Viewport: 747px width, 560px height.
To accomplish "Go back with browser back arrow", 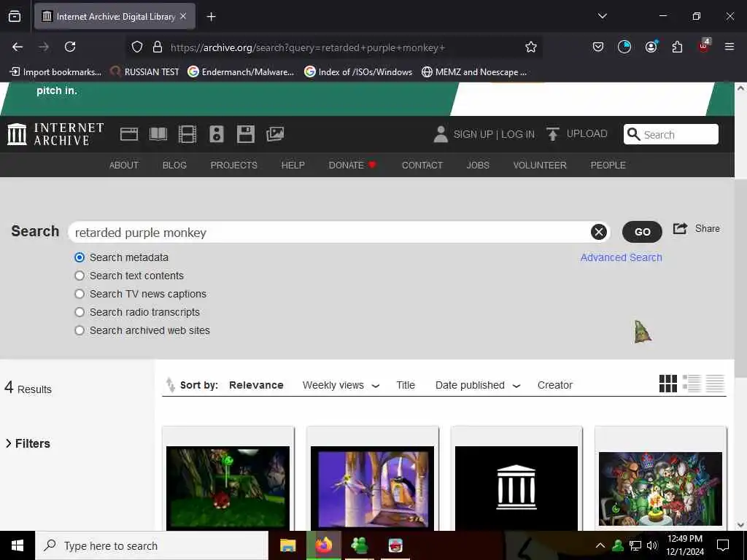I will pos(18,47).
